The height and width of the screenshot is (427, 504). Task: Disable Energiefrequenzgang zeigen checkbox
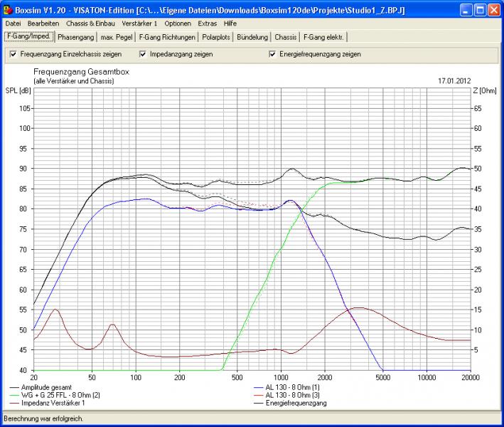coord(272,54)
